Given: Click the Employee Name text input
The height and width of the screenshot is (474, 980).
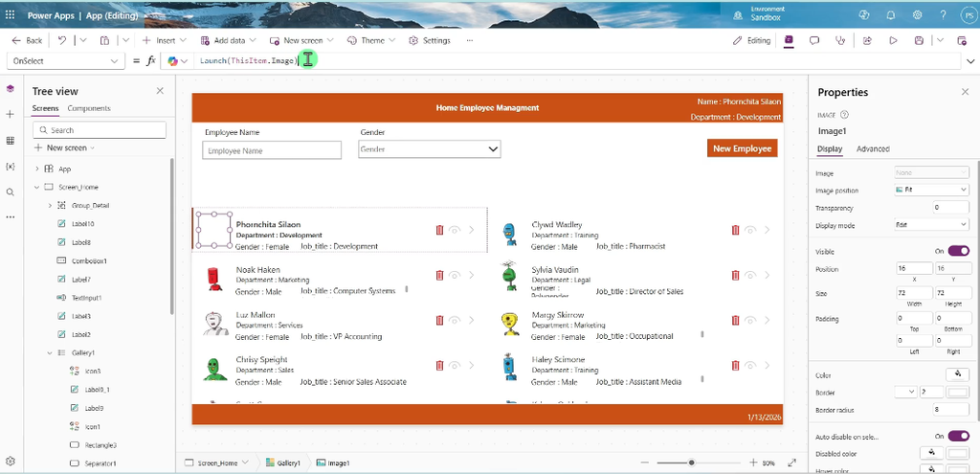Looking at the screenshot, I should point(272,150).
